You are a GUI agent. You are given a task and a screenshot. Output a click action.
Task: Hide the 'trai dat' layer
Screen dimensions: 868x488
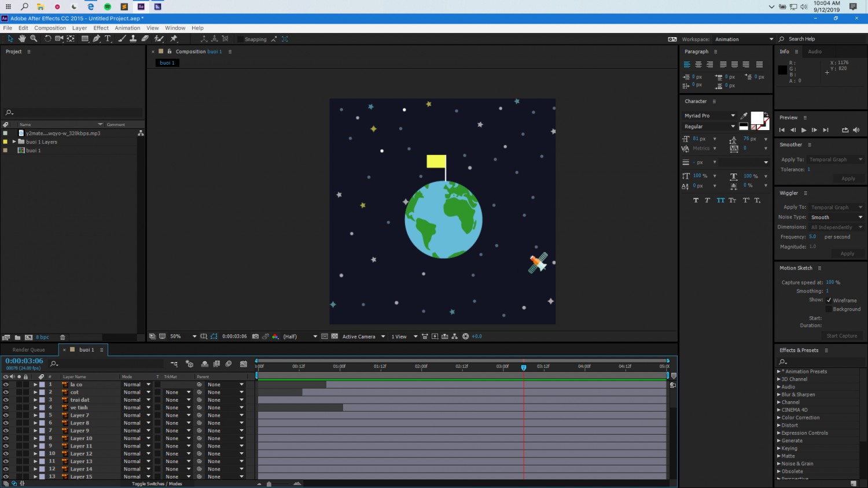pyautogui.click(x=6, y=400)
